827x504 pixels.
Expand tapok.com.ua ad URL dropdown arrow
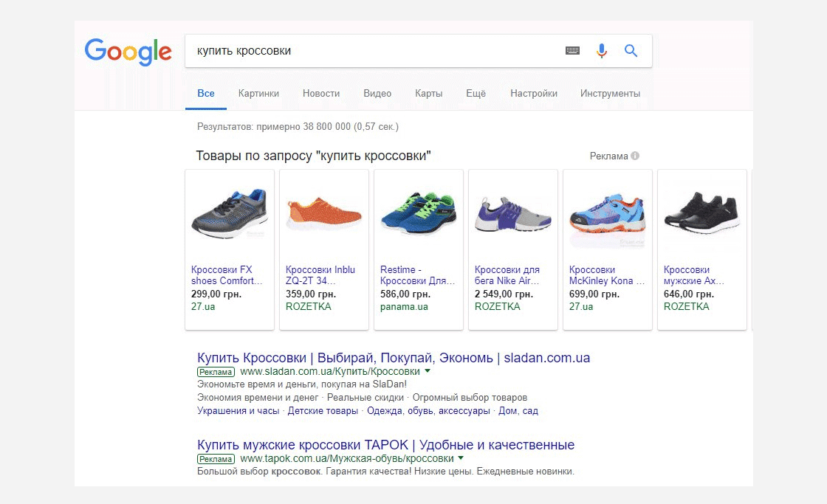(461, 458)
